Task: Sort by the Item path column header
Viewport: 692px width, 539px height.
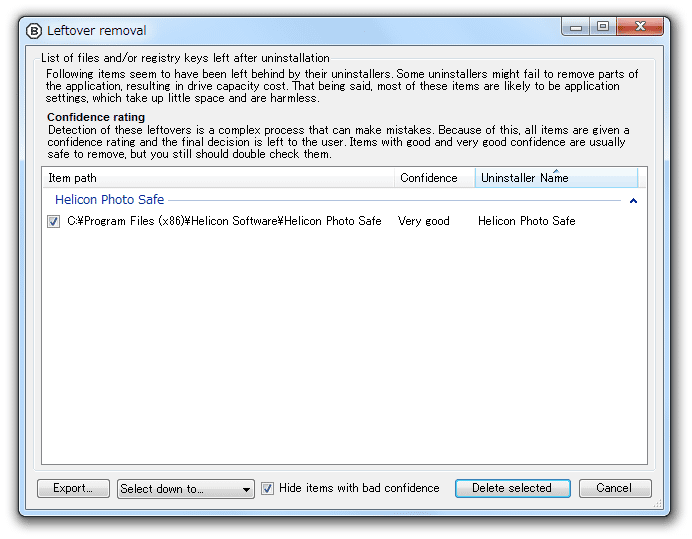Action: (x=218, y=178)
